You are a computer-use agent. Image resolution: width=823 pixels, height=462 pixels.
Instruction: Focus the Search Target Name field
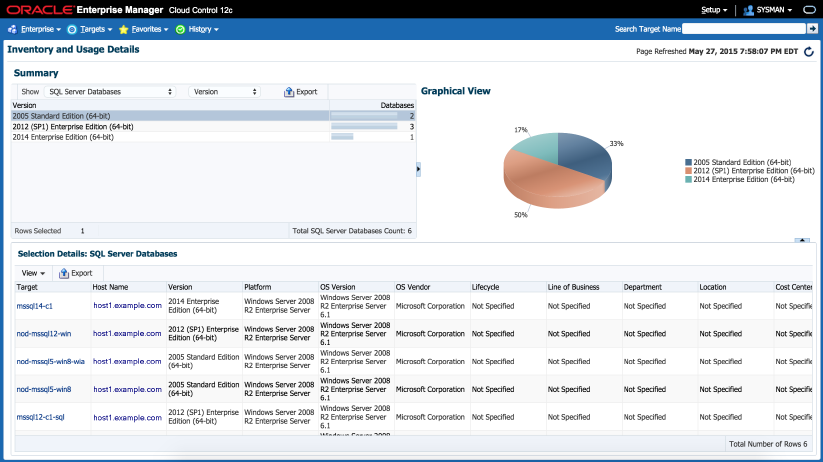pos(743,29)
